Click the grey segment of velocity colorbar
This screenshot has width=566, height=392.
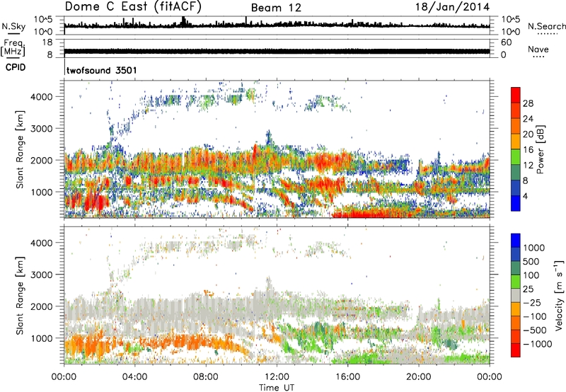[516, 295]
